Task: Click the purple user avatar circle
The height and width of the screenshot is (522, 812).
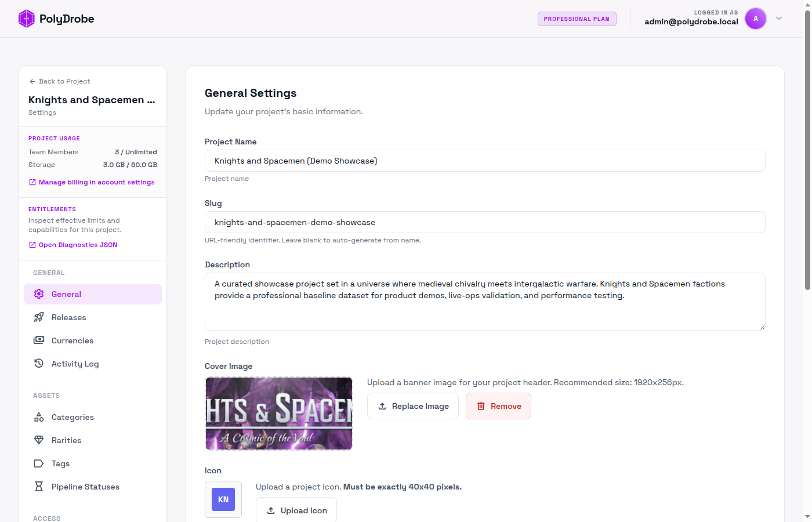Action: [x=755, y=19]
